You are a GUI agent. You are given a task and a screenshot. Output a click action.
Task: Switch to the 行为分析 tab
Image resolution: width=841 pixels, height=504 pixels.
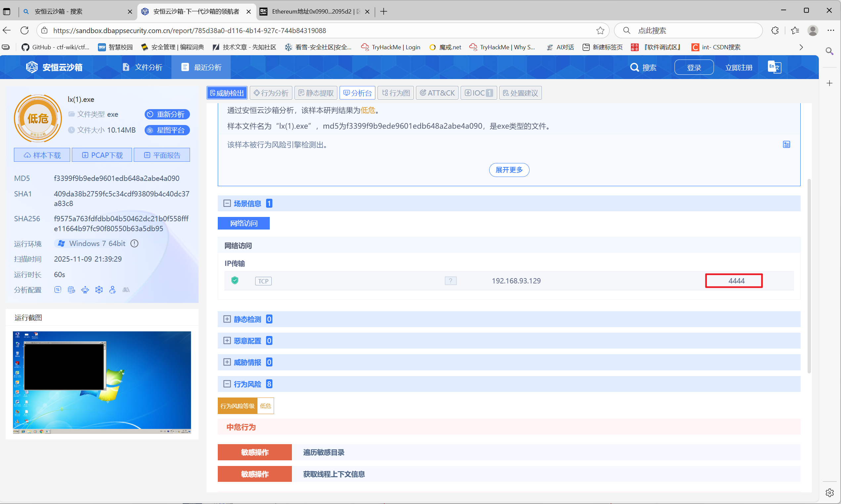point(271,93)
